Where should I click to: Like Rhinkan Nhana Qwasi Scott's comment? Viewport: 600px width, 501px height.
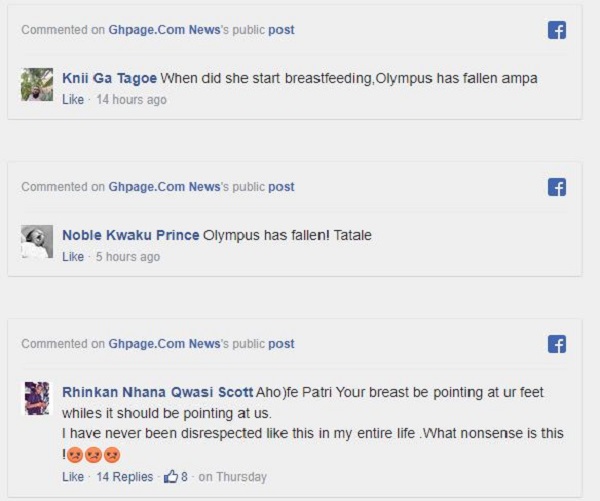click(x=73, y=477)
